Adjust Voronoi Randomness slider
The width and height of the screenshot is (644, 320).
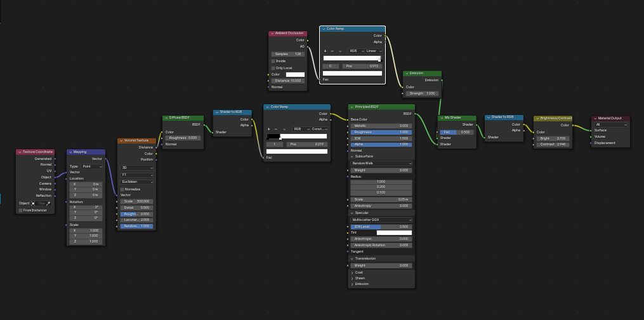click(137, 226)
